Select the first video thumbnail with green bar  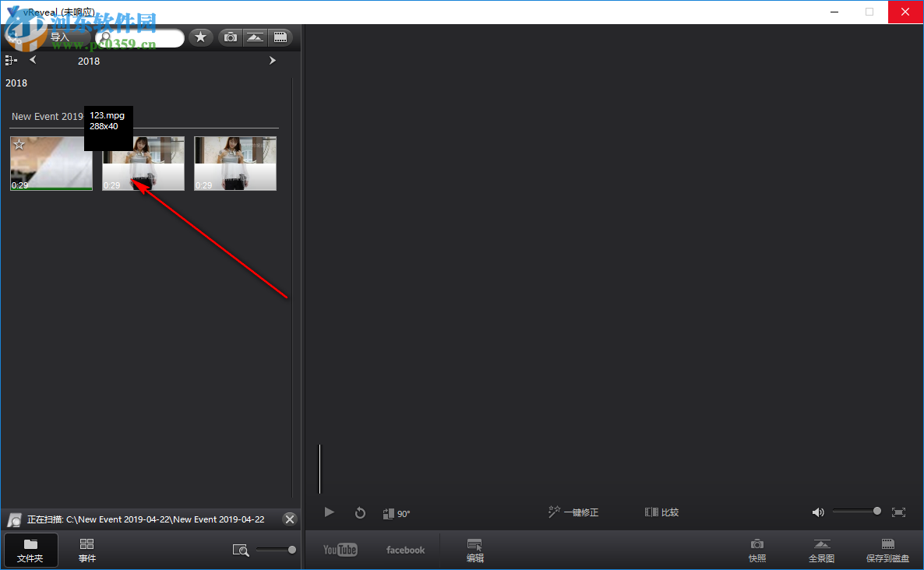click(51, 164)
